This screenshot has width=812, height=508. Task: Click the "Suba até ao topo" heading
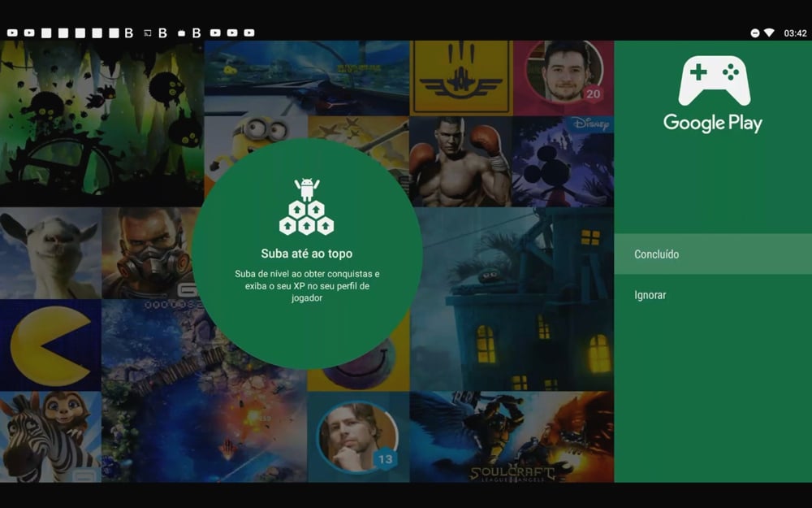307,254
